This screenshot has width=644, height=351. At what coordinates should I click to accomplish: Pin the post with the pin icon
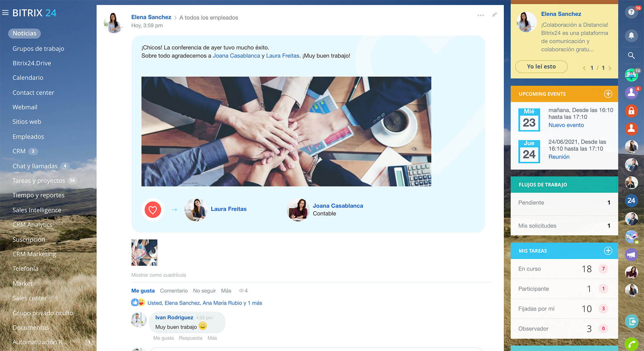point(494,15)
